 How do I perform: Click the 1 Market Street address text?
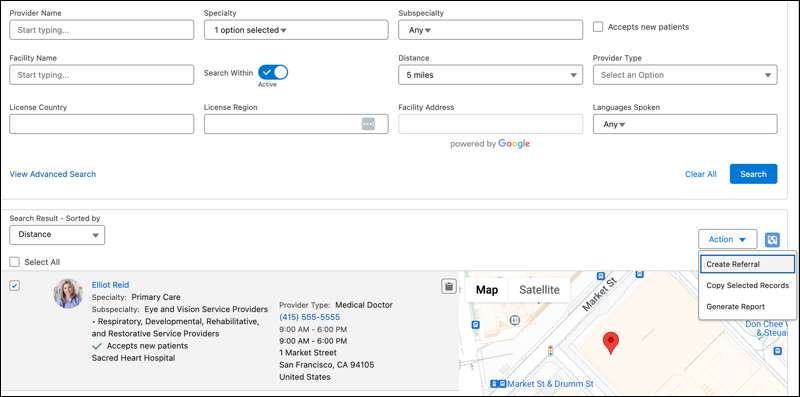pos(308,353)
